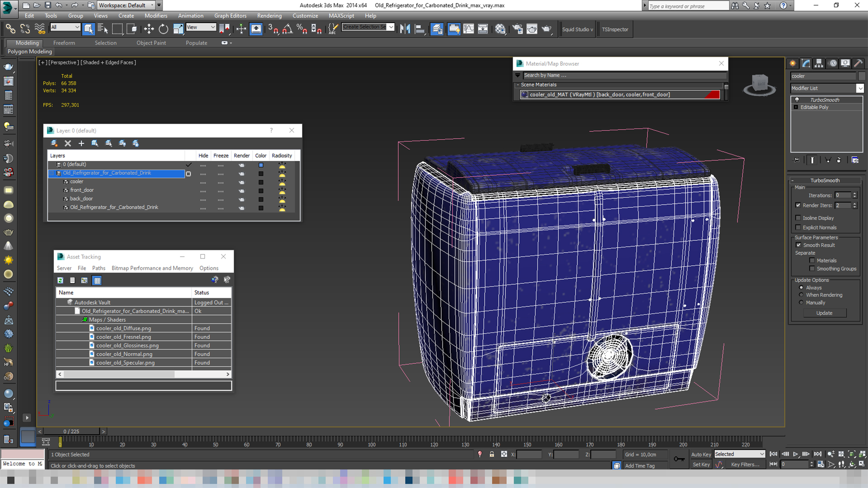Click the Select and Link tool

(x=10, y=29)
